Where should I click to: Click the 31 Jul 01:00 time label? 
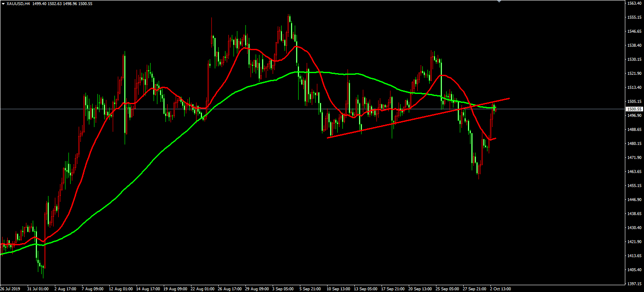point(38,289)
